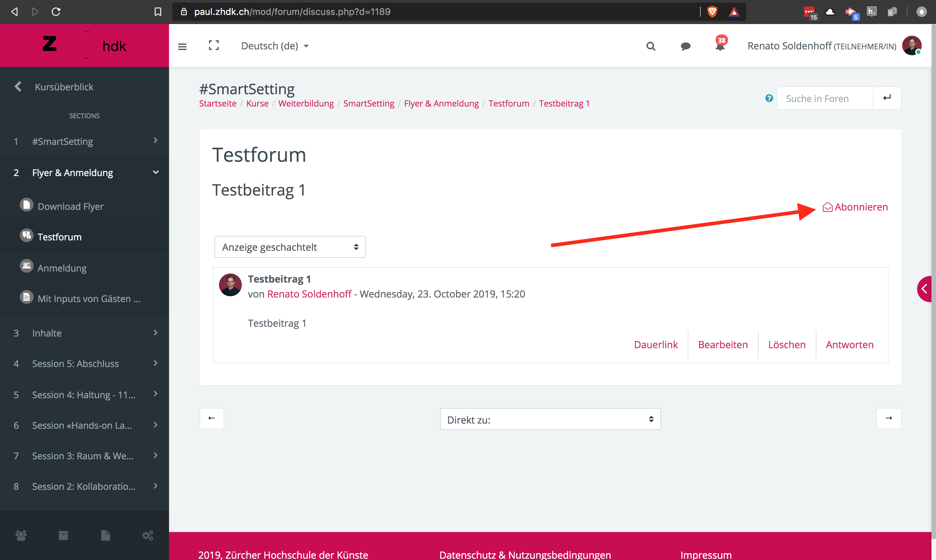936x560 pixels.
Task: Focus the Suche in Foren field
Action: click(x=825, y=98)
